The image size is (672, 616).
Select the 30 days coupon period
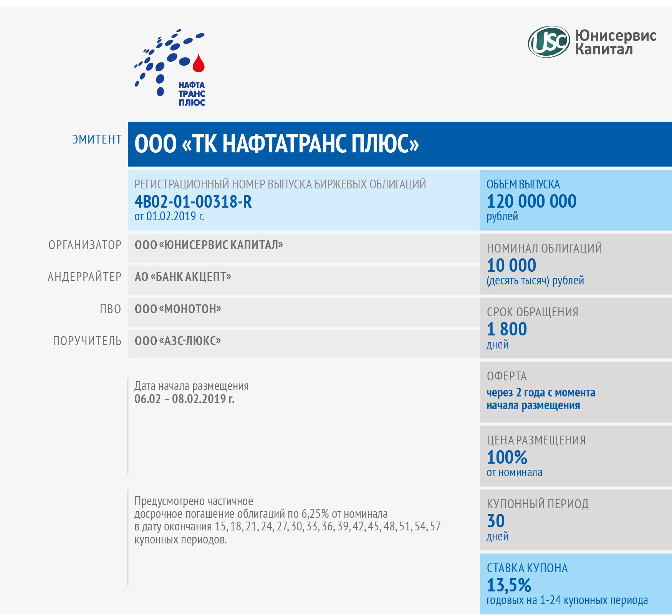coord(496,521)
